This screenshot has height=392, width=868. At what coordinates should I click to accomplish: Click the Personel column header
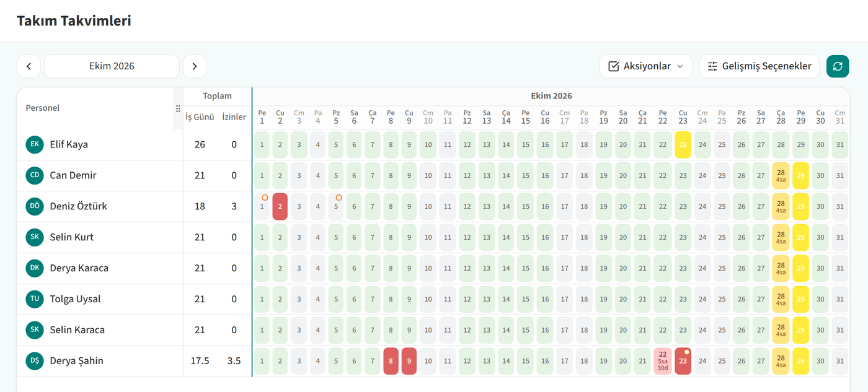pos(43,108)
